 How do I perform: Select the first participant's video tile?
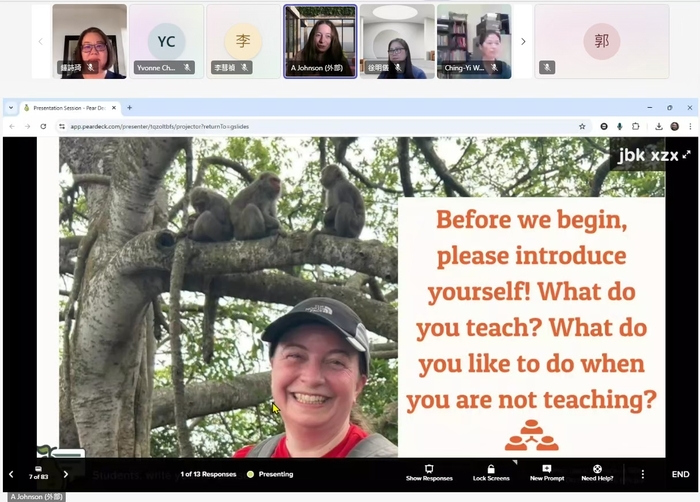click(90, 42)
